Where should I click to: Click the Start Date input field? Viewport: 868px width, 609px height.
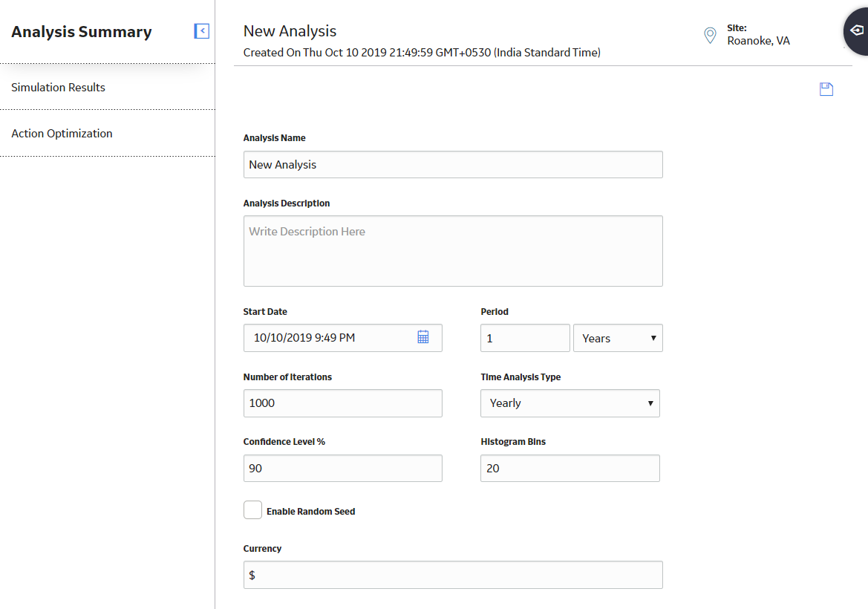click(x=342, y=338)
